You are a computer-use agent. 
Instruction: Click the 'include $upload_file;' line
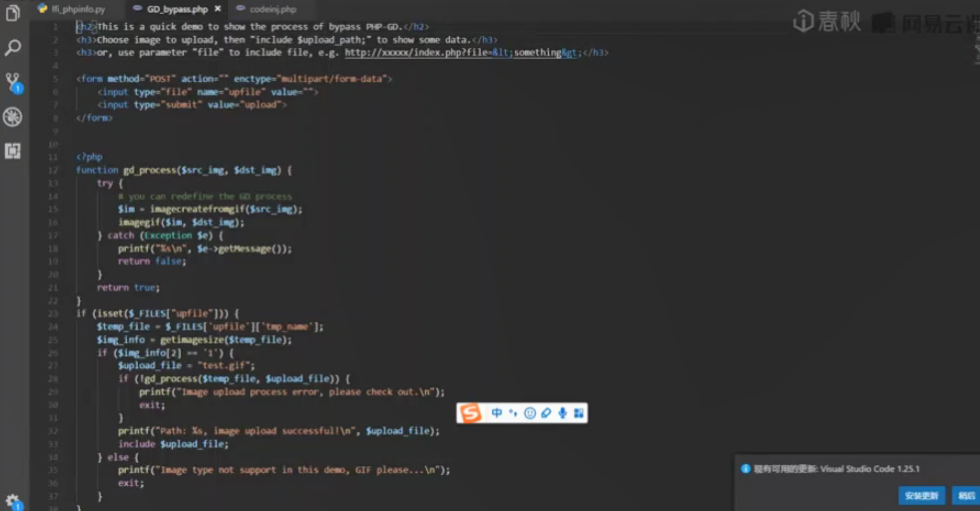tap(173, 444)
